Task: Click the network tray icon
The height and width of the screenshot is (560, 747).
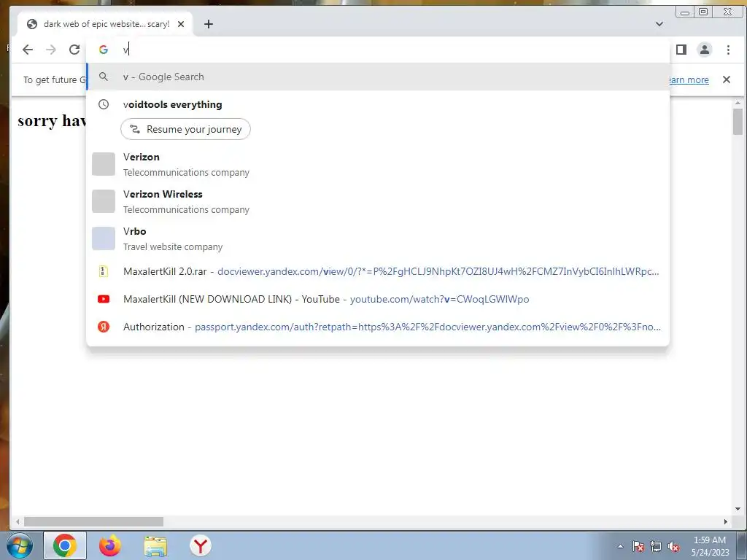Action: point(656,546)
